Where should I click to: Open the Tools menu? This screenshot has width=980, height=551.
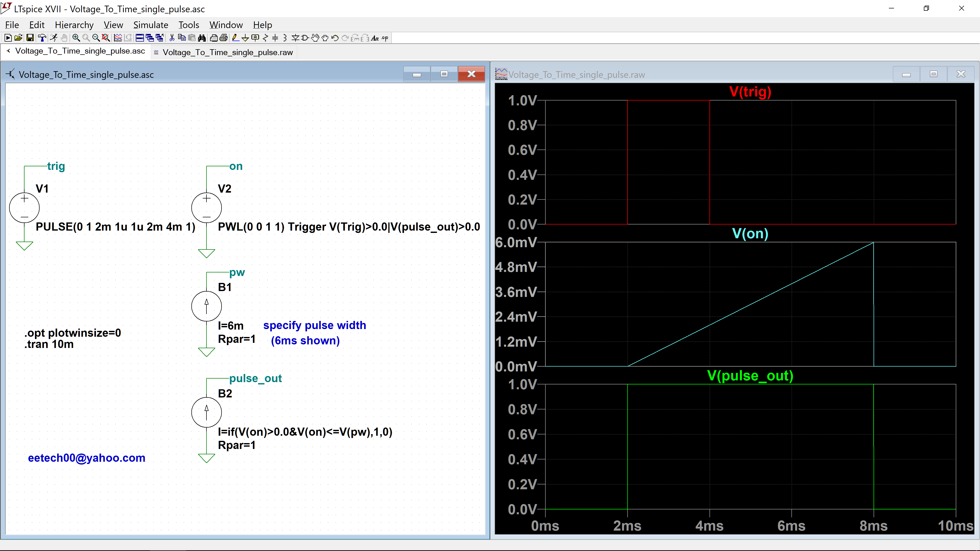pyautogui.click(x=189, y=25)
